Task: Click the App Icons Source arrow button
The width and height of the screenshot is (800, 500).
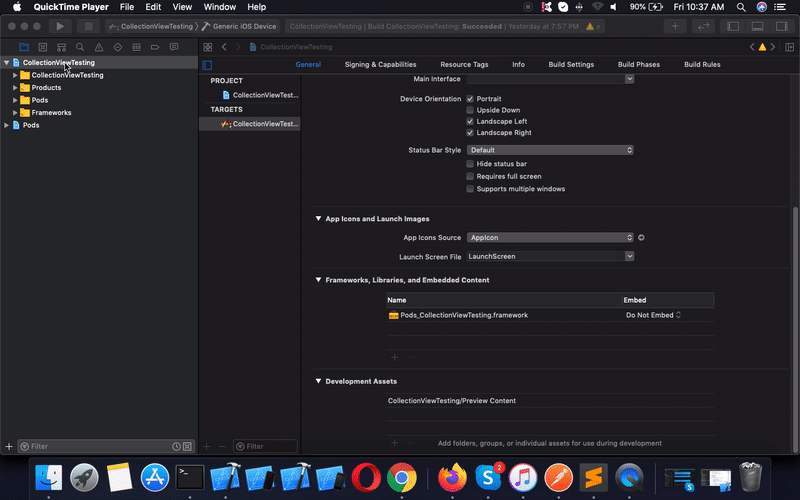Action: click(x=641, y=238)
